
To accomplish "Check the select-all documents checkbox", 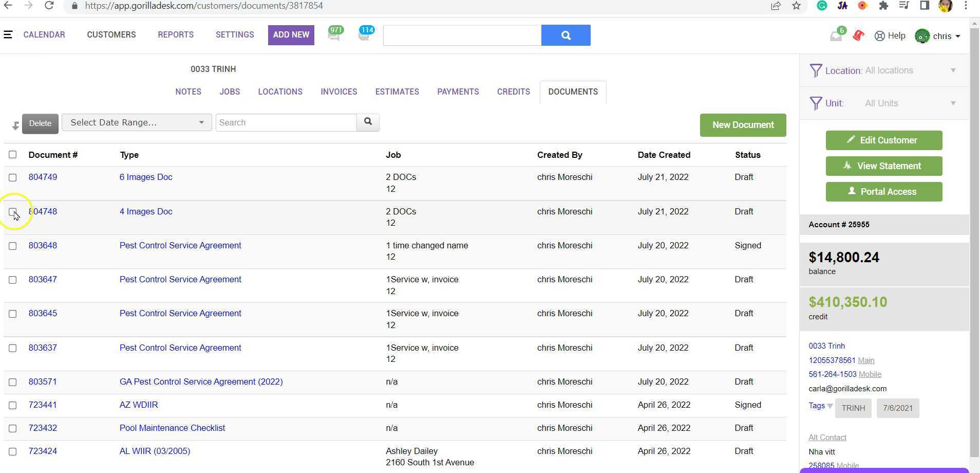I will [13, 155].
